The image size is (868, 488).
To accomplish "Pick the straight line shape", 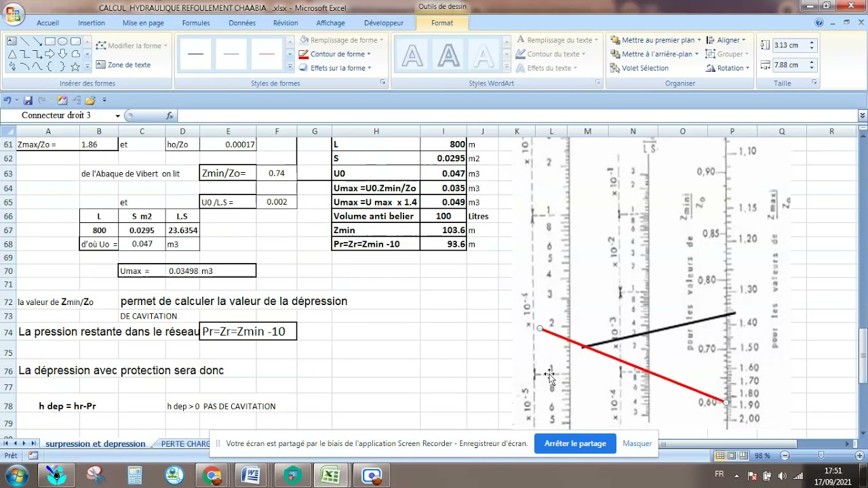I will pos(24,41).
